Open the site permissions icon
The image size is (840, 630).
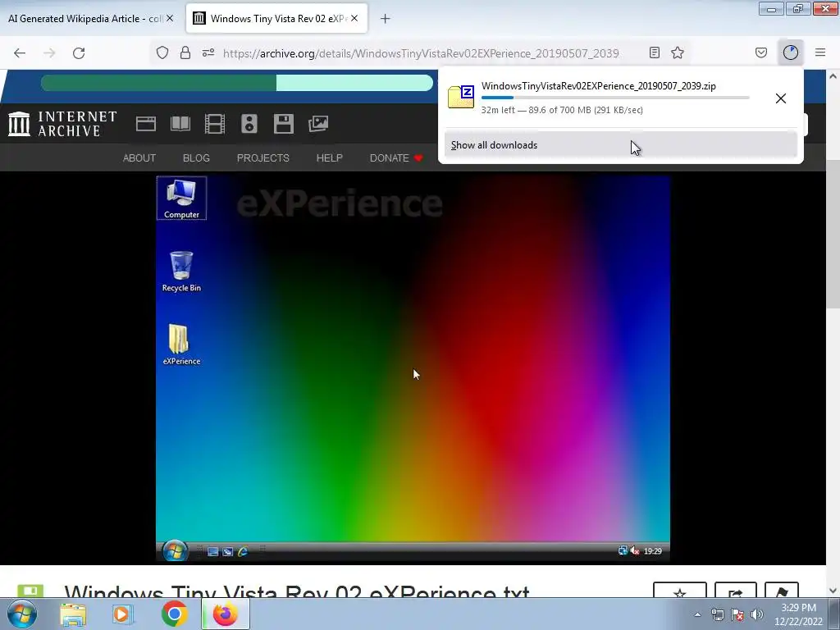tap(208, 52)
